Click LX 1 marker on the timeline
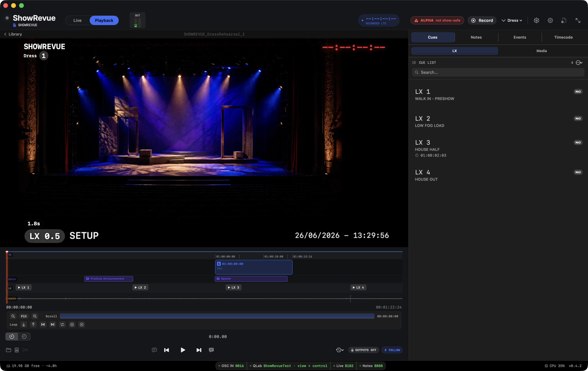The height and width of the screenshot is (371, 588). click(24, 287)
